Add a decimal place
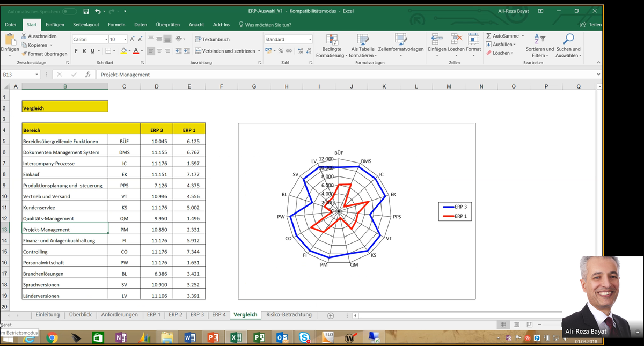The width and height of the screenshot is (644, 346). (x=300, y=51)
